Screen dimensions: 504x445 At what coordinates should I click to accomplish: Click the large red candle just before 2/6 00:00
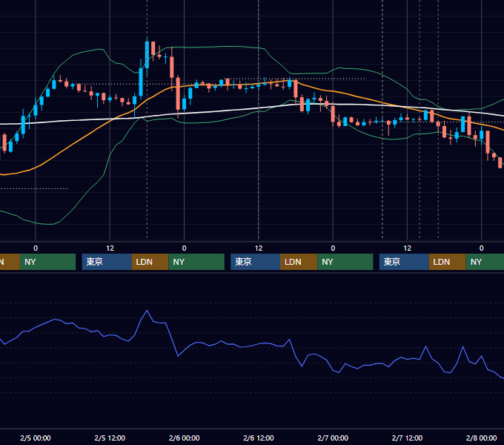tap(178, 93)
